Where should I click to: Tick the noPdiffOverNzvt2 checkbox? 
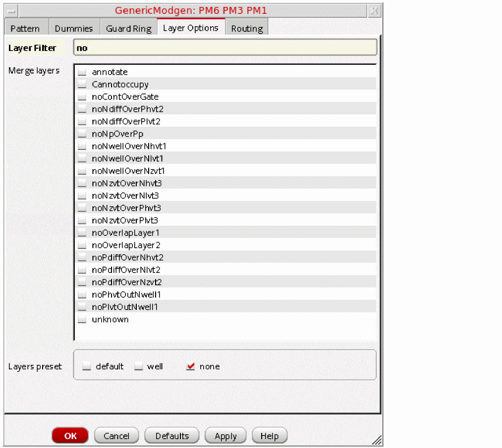point(82,282)
